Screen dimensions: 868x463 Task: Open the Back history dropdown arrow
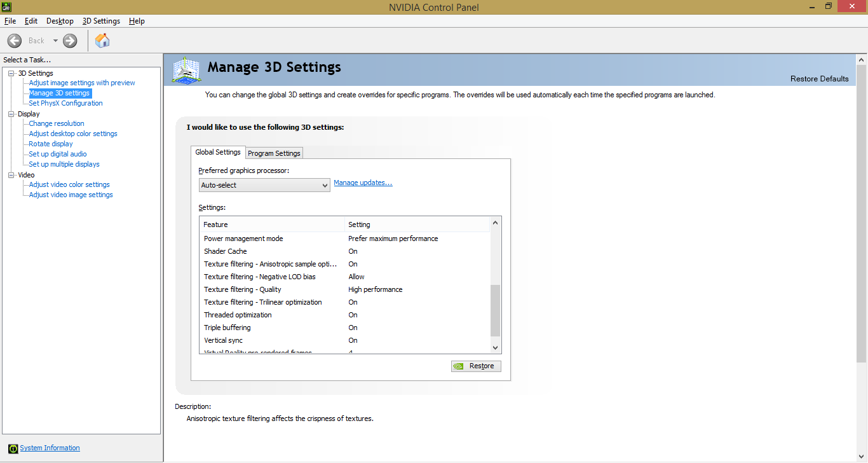coord(55,41)
